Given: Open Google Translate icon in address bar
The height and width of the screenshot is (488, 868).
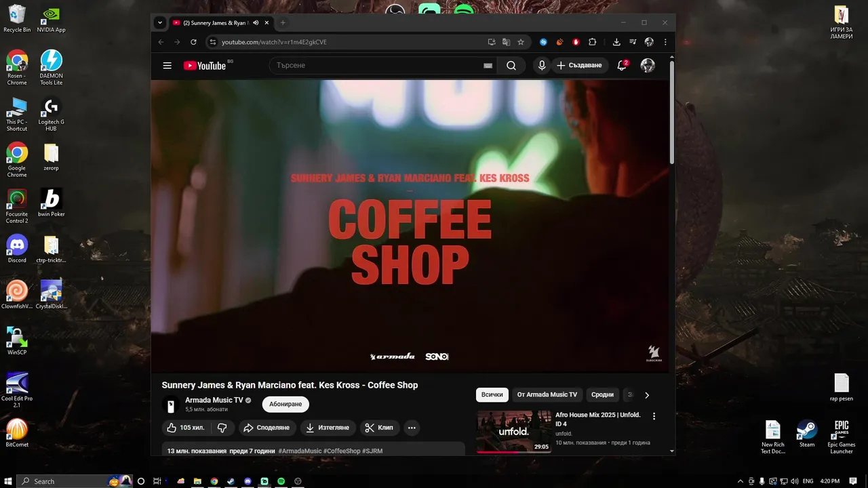Looking at the screenshot, I should tap(506, 42).
